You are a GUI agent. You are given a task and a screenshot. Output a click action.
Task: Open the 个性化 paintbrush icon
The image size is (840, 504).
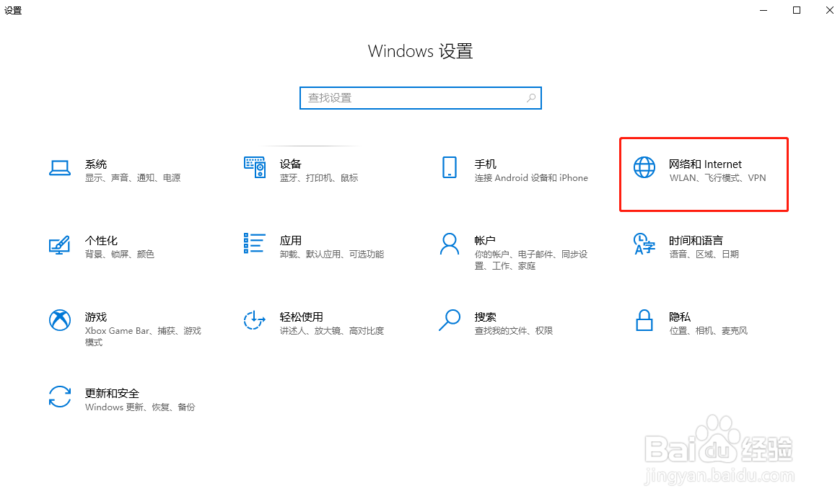(59, 245)
